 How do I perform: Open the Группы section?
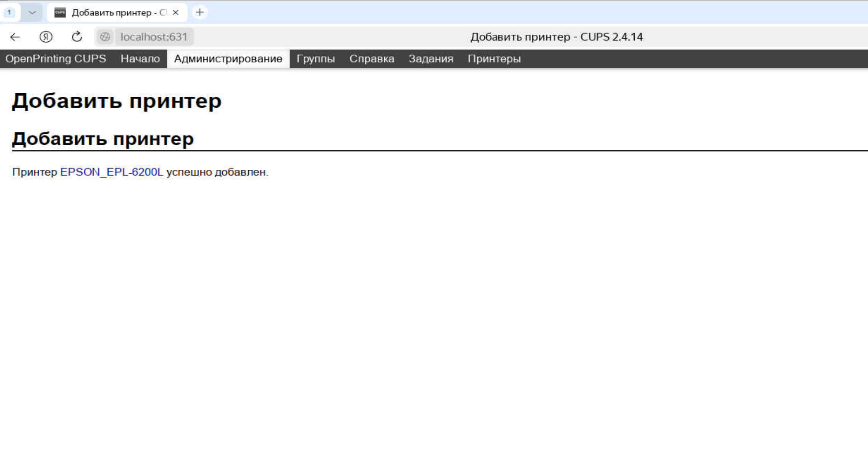[x=316, y=59]
